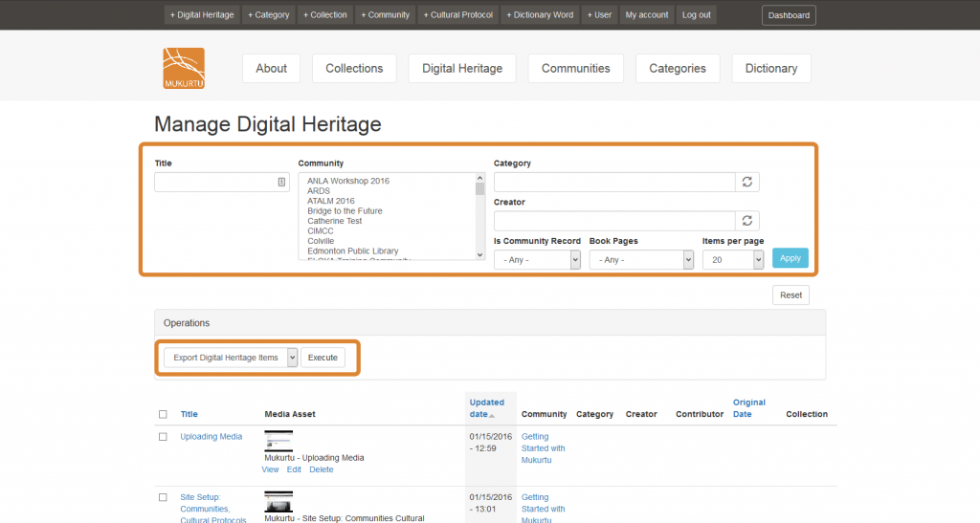
Task: Open the Export Digital Heritage Items operations dropdown
Action: tap(231, 358)
